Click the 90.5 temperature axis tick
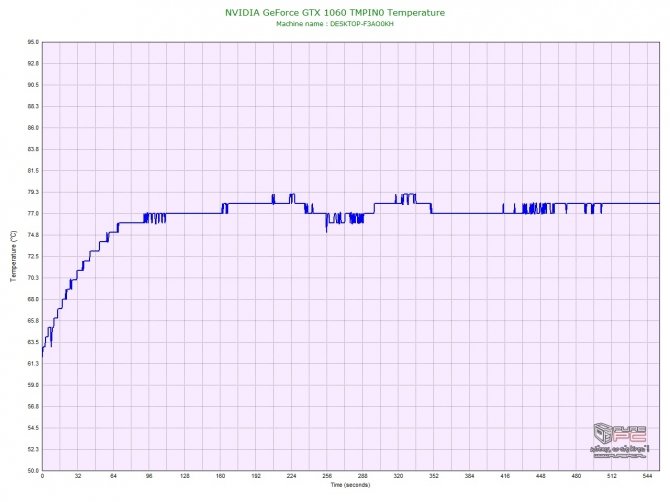The height and width of the screenshot is (502, 670). click(33, 85)
